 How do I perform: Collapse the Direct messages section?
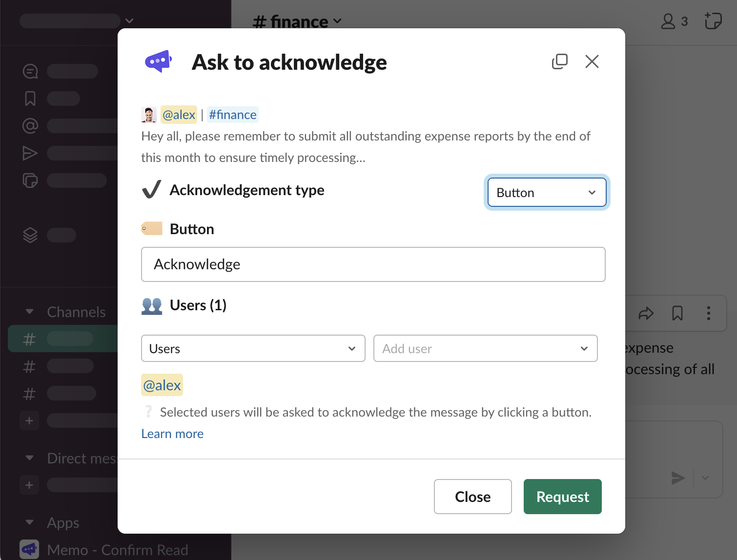coord(30,458)
